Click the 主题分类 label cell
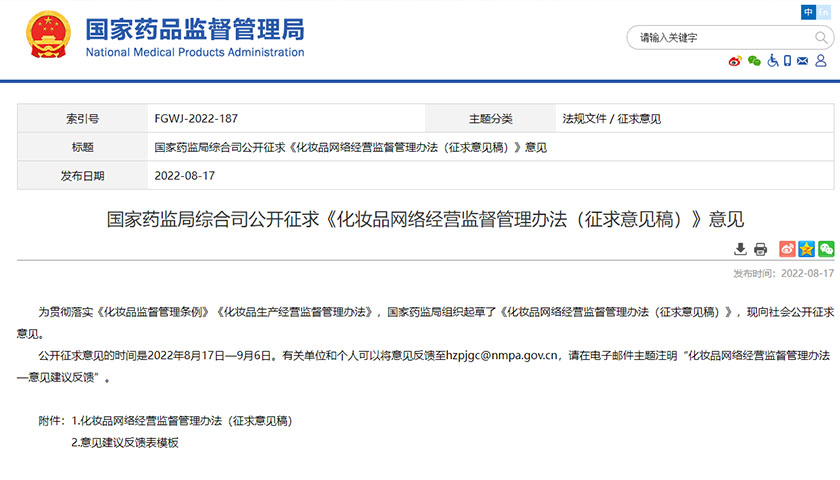Image resolution: width=840 pixels, height=480 pixels. click(x=491, y=118)
